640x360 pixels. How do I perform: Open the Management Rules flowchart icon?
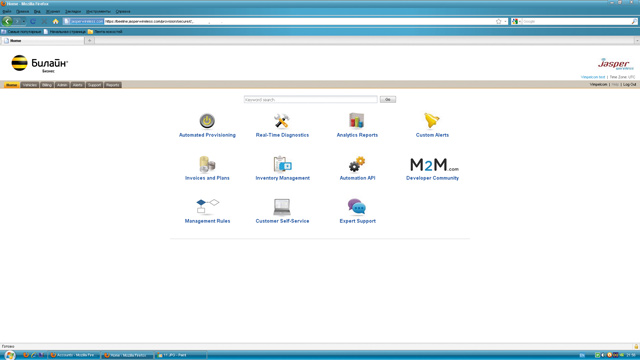click(x=207, y=207)
